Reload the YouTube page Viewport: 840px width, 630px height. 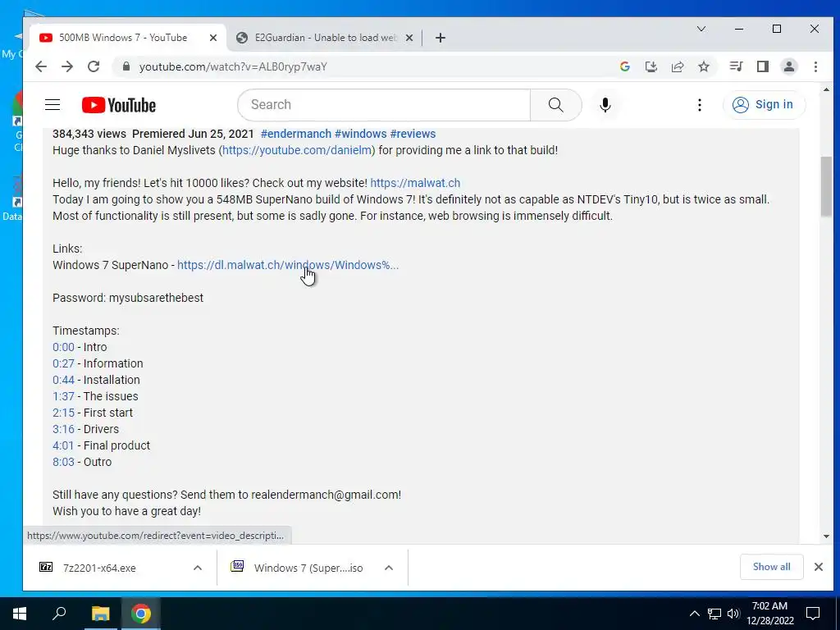[94, 66]
